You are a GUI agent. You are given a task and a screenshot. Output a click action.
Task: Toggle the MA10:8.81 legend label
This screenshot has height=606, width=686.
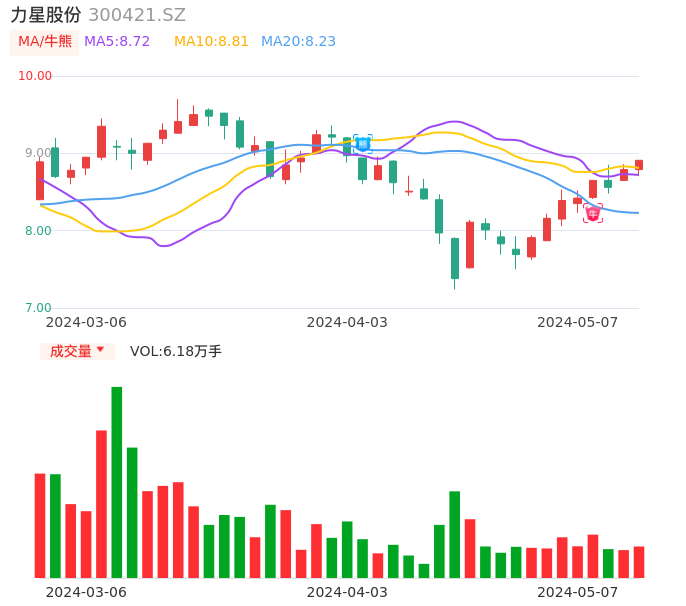[211, 42]
